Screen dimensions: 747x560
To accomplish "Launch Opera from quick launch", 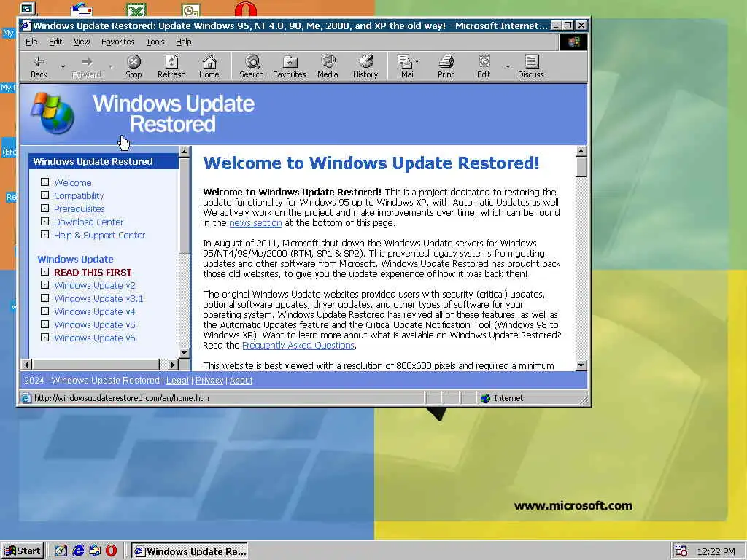I will [x=111, y=551].
